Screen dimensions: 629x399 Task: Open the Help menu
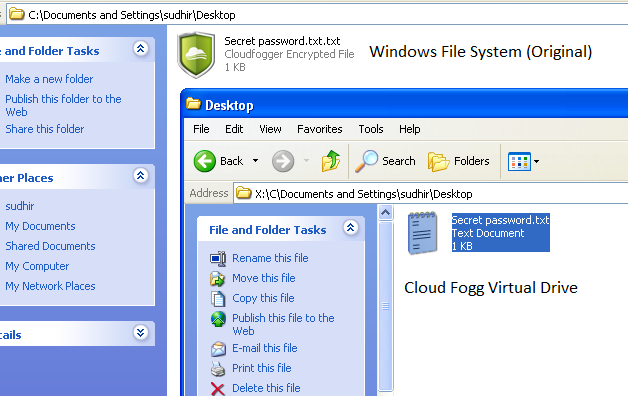pyautogui.click(x=410, y=129)
